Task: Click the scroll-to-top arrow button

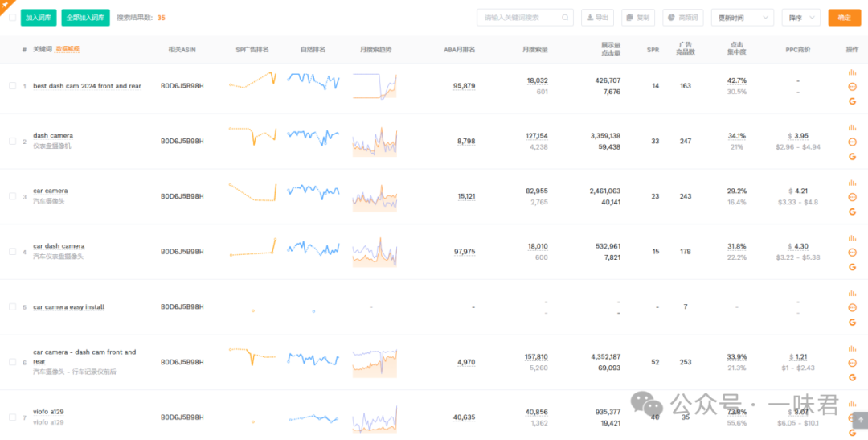Action: 858,420
